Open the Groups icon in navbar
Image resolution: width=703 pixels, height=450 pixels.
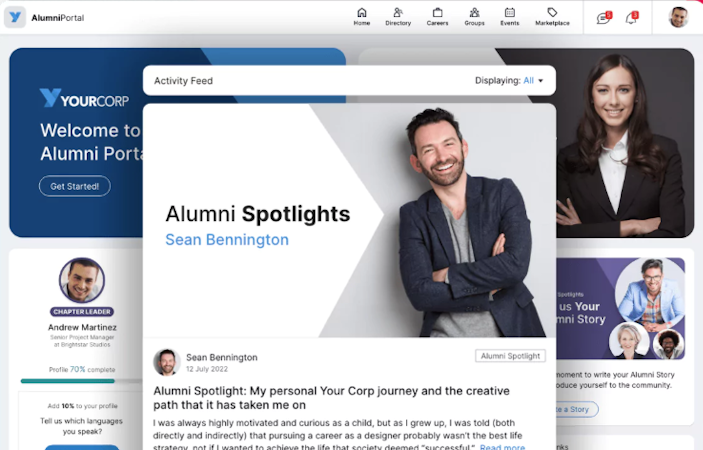click(474, 13)
